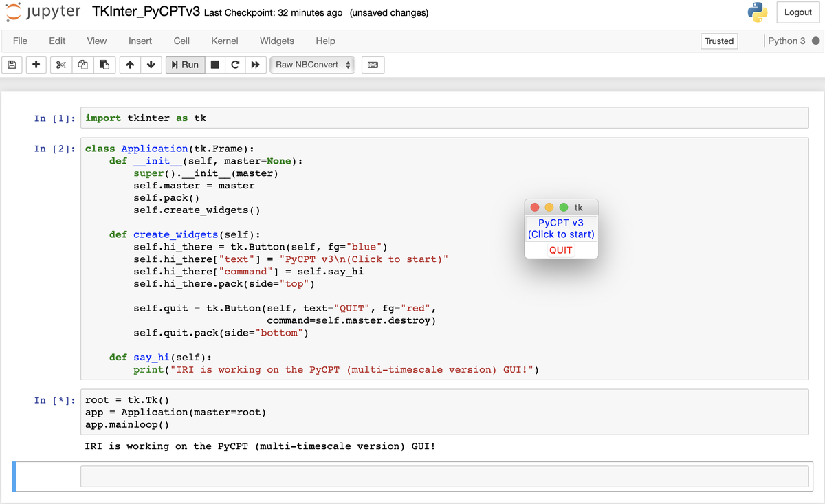
Task: Open the View menu
Action: 97,41
